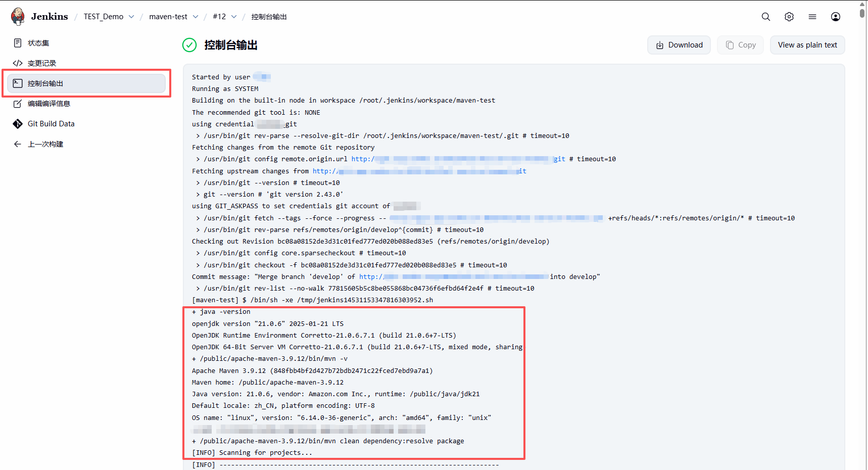Expand the maven-test breadcrumb dropdown
868x470 pixels.
[196, 17]
